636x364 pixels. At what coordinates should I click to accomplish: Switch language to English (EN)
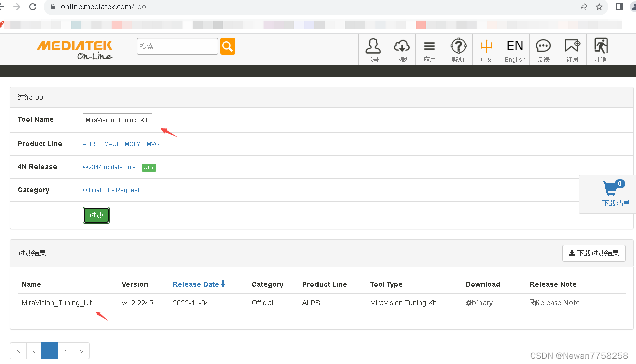(x=515, y=50)
